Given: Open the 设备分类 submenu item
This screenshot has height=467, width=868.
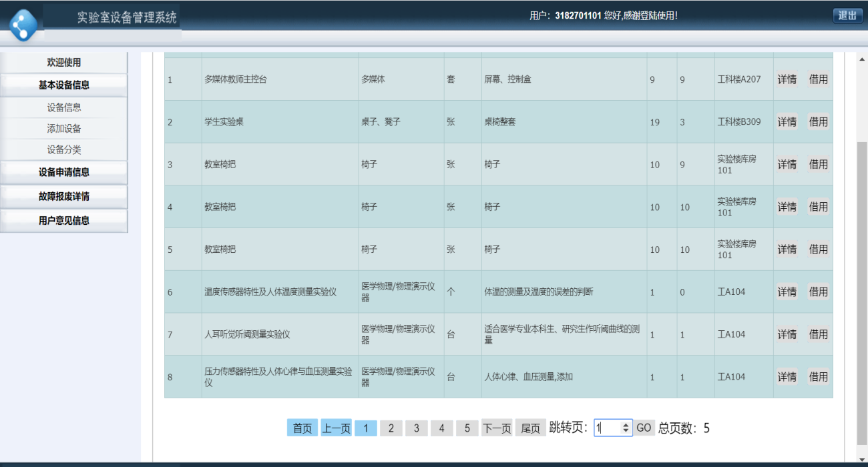Looking at the screenshot, I should point(63,150).
